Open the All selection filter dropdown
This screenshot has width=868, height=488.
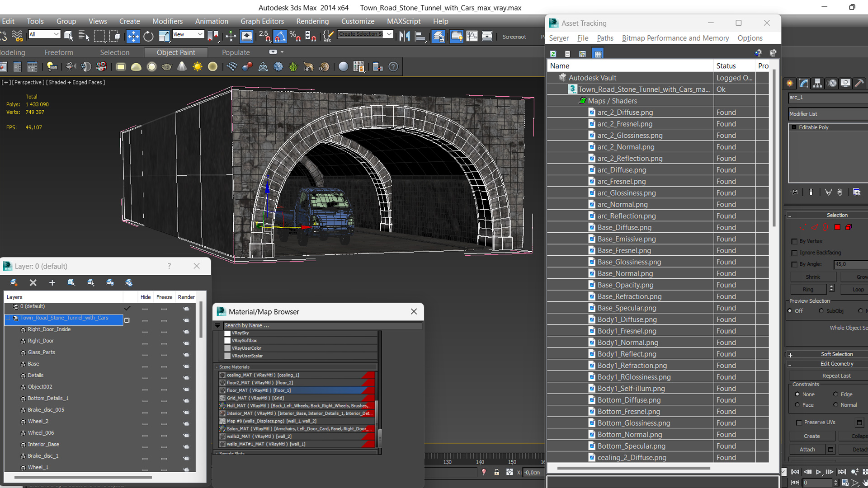44,34
